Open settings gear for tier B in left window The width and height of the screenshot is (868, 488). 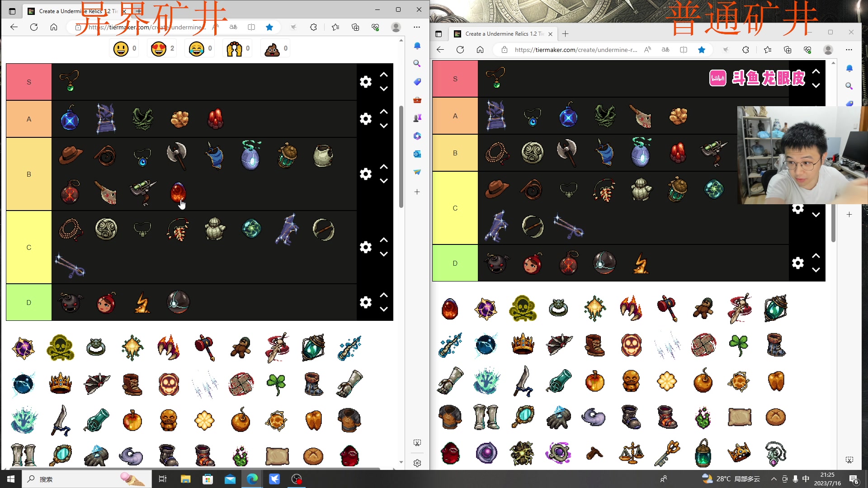(366, 174)
